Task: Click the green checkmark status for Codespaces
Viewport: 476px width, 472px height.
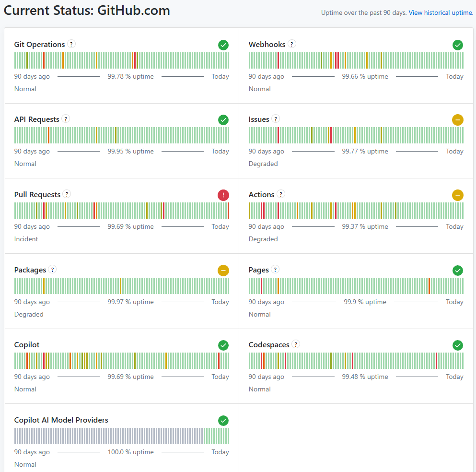Action: click(x=458, y=345)
